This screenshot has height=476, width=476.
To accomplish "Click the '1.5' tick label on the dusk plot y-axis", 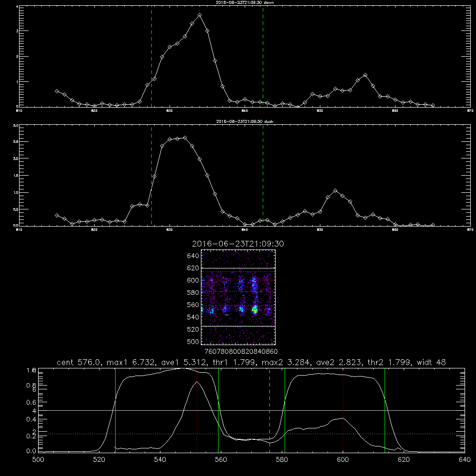I will (16, 176).
